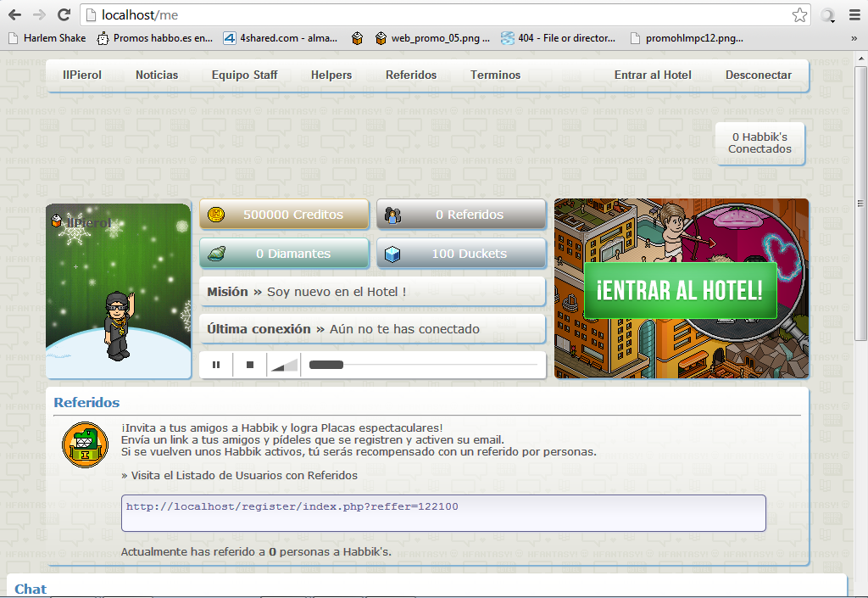The height and width of the screenshot is (598, 868).
Task: Click text 'Actualmente has referido a 0 personas'
Action: [231, 552]
